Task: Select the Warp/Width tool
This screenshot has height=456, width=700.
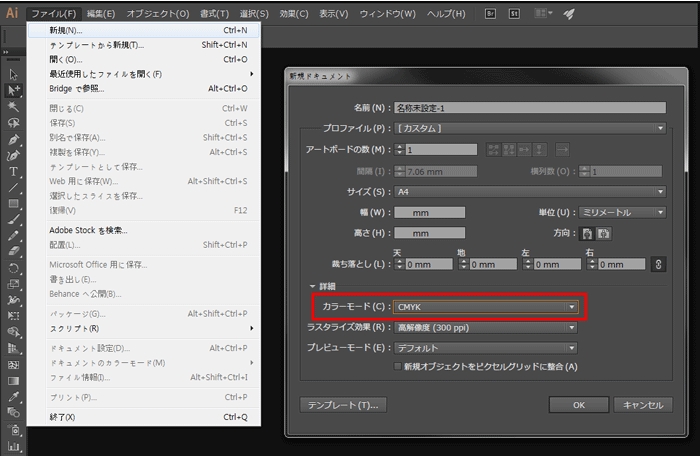Action: [13, 300]
